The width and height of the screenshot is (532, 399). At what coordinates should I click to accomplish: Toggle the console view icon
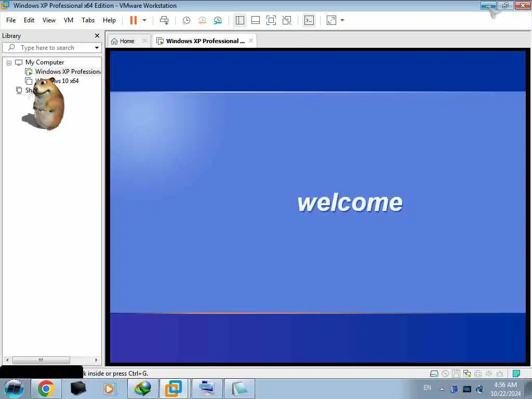click(309, 20)
